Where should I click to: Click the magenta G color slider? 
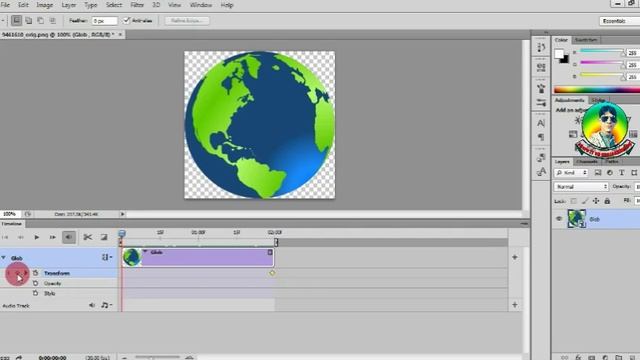602,63
